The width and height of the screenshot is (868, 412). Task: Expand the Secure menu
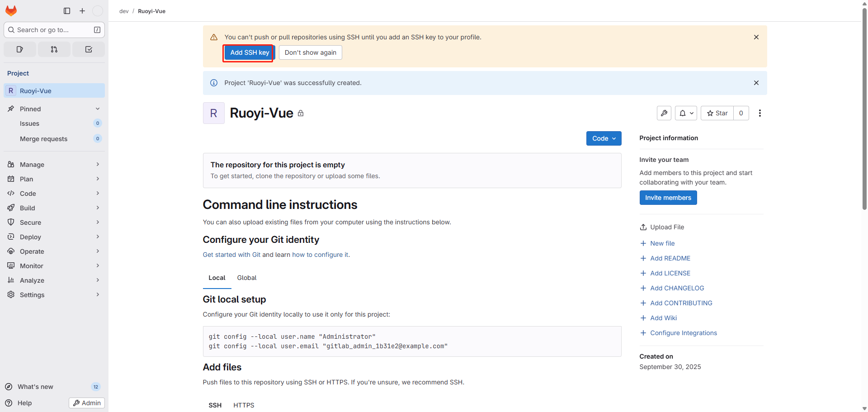pyautogui.click(x=54, y=223)
